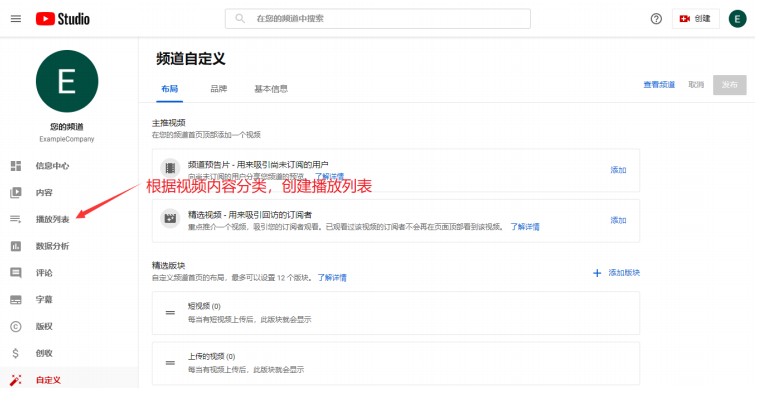Screen dimensions: 769x414
Task: Click the 评论 comments icon
Action: 16,273
